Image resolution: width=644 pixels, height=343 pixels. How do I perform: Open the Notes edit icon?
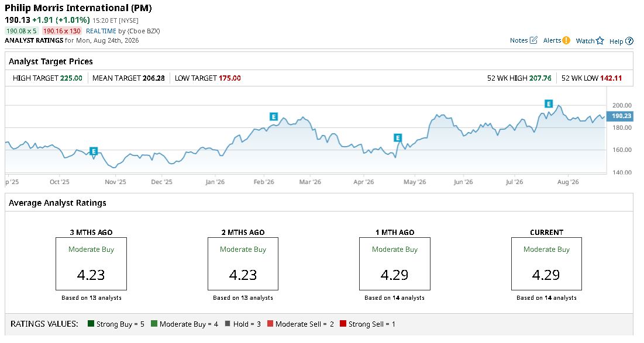[533, 40]
